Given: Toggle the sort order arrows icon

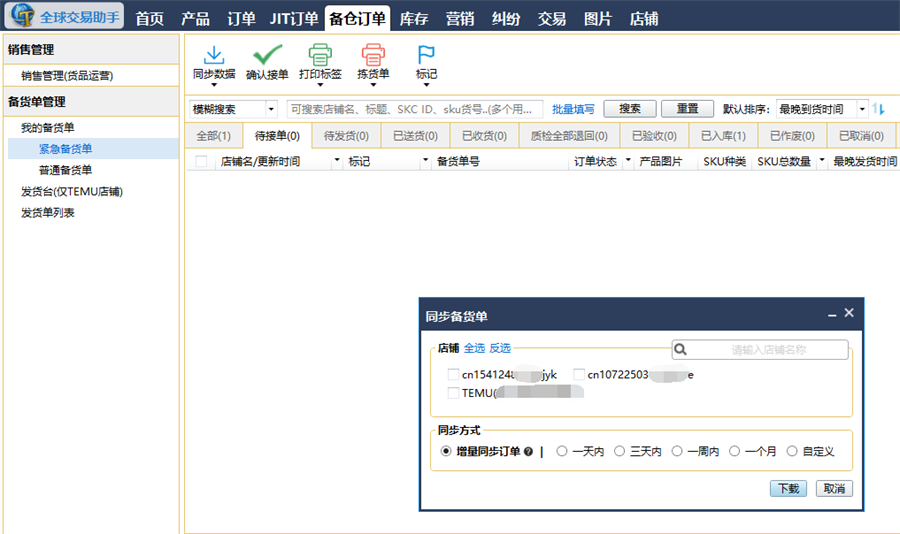Looking at the screenshot, I should 878,109.
